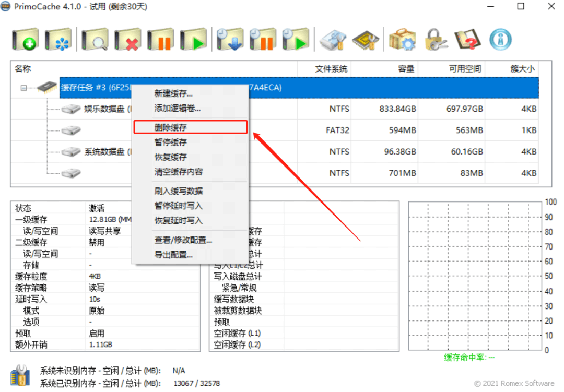The width and height of the screenshot is (564, 392).
Task: Click the 容量 column header
Action: (406, 69)
